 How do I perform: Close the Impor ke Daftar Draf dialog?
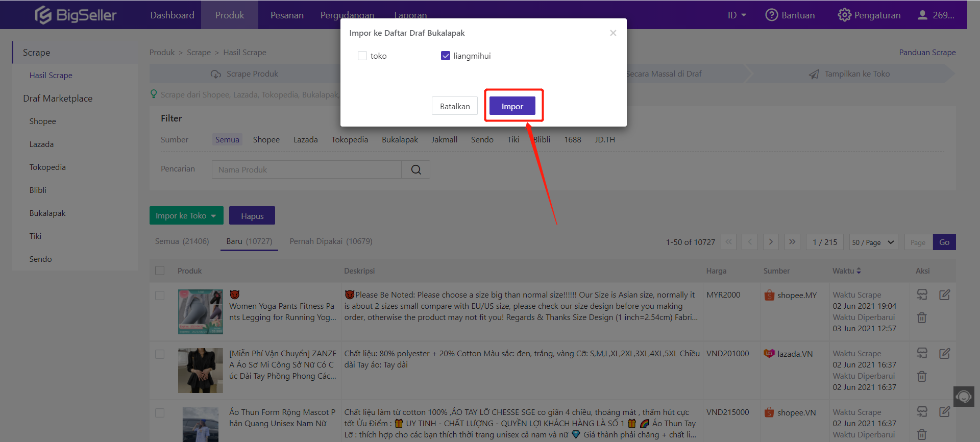tap(613, 33)
